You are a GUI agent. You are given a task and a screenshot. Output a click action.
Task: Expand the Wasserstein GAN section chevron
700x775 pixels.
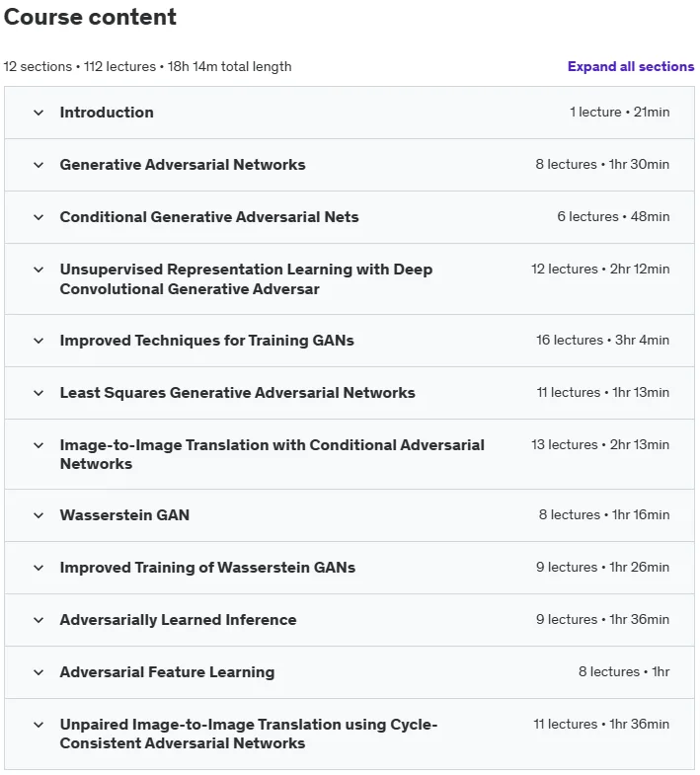coord(39,516)
